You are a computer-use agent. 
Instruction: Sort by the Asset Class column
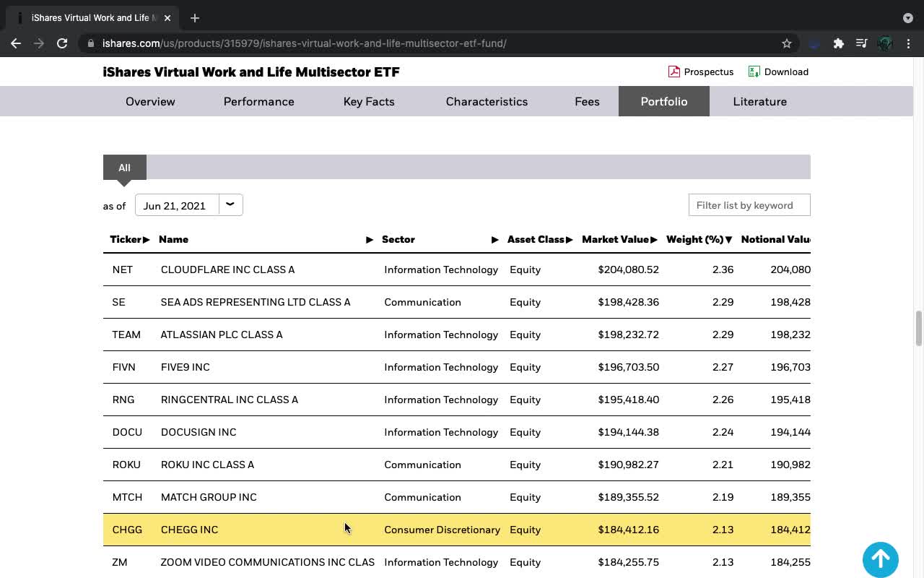(x=540, y=239)
